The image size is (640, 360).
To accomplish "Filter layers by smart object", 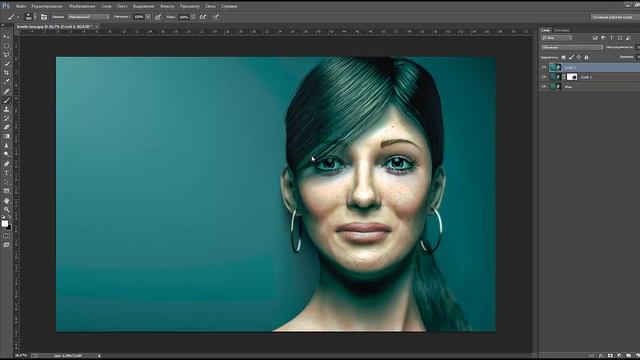I will click(x=628, y=38).
